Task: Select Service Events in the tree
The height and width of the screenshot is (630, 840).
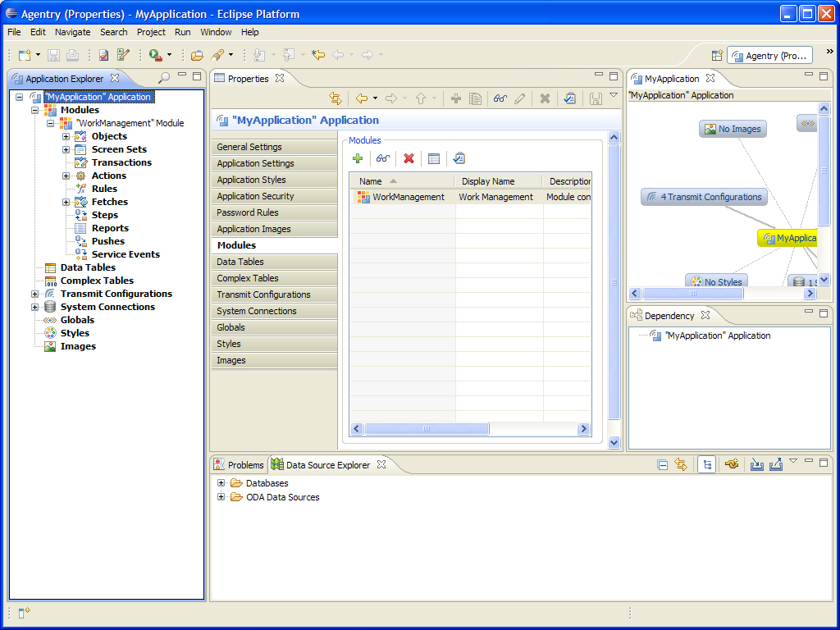Action: (x=126, y=254)
